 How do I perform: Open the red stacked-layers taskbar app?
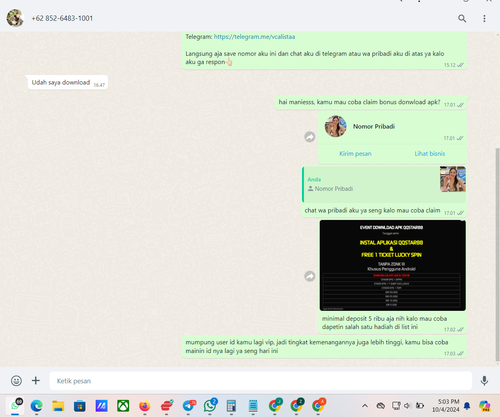167,405
